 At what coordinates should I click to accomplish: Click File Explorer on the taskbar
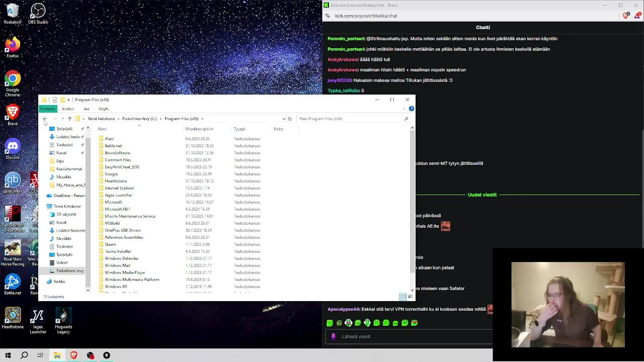coord(57,355)
